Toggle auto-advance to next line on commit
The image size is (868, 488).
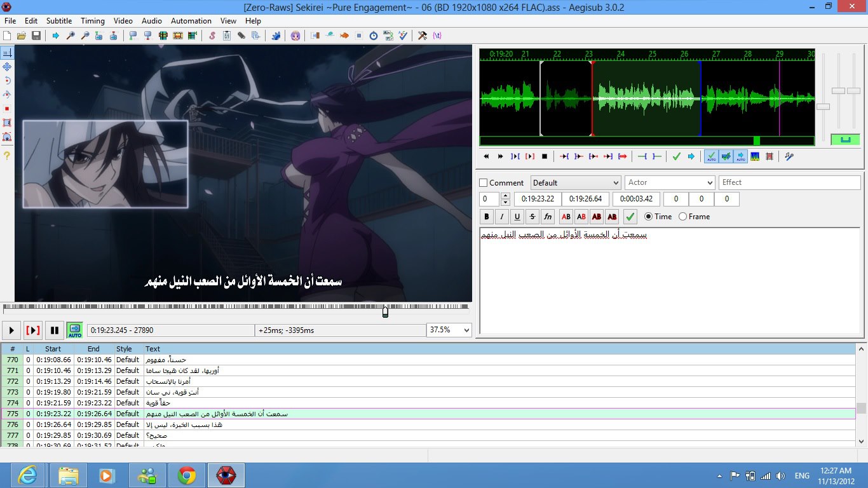(x=726, y=156)
